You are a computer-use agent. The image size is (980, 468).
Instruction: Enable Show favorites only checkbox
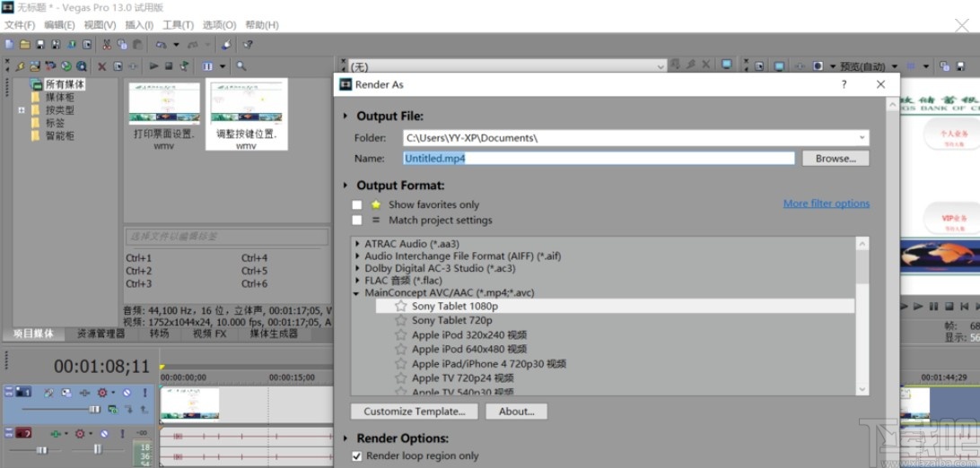click(x=357, y=204)
